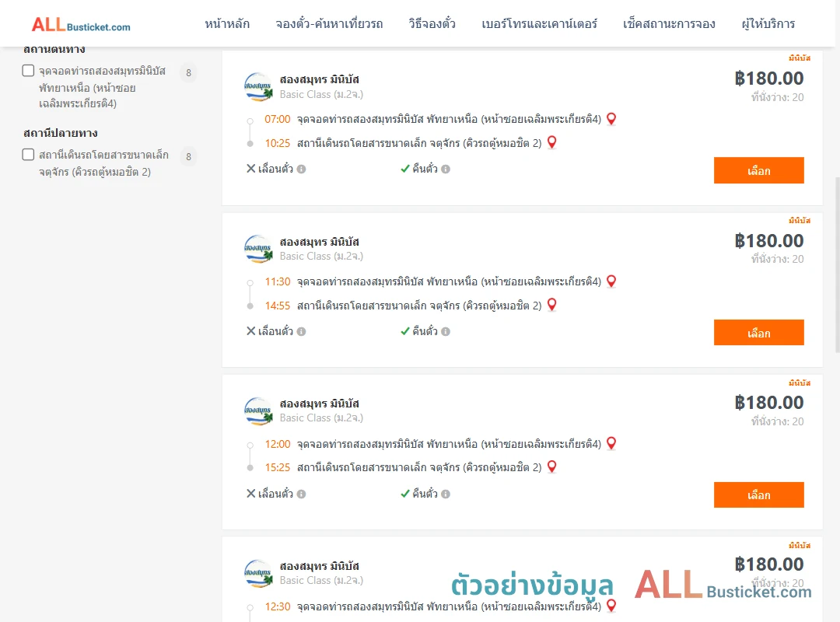Click สองสมุทร มินิบัส name on 11:30 trip
The height and width of the screenshot is (622, 840).
click(x=320, y=242)
